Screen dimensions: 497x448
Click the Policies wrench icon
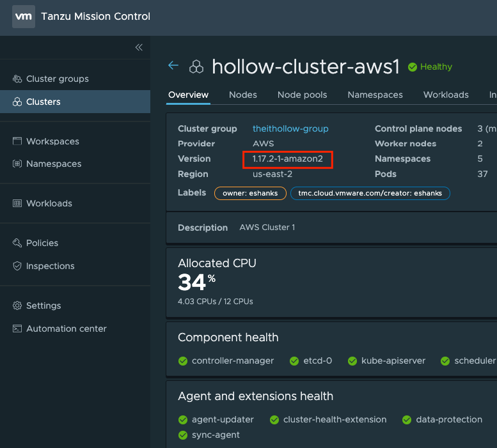point(17,243)
